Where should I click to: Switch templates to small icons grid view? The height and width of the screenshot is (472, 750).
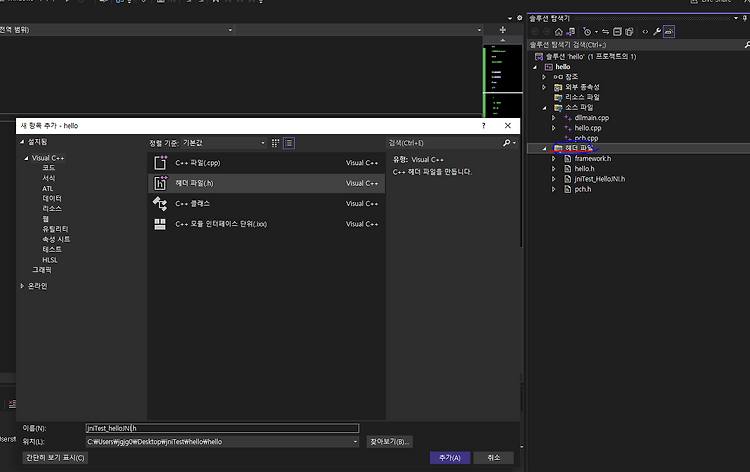click(276, 143)
